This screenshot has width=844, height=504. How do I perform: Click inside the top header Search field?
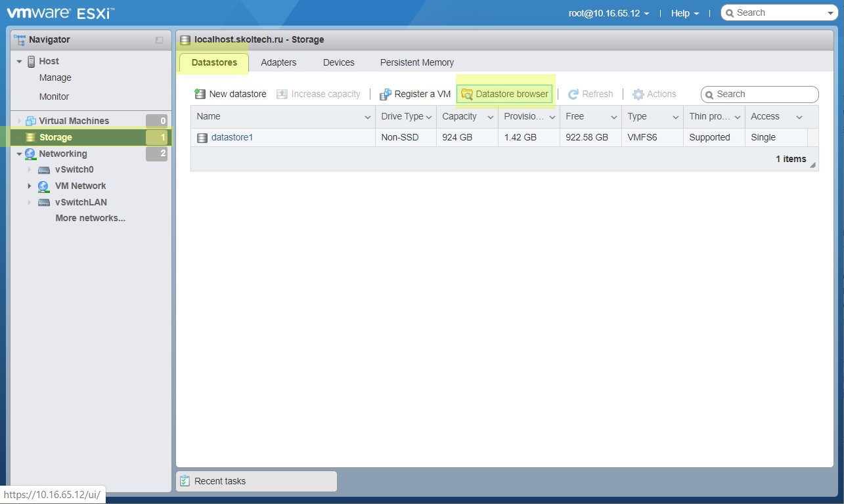point(778,13)
